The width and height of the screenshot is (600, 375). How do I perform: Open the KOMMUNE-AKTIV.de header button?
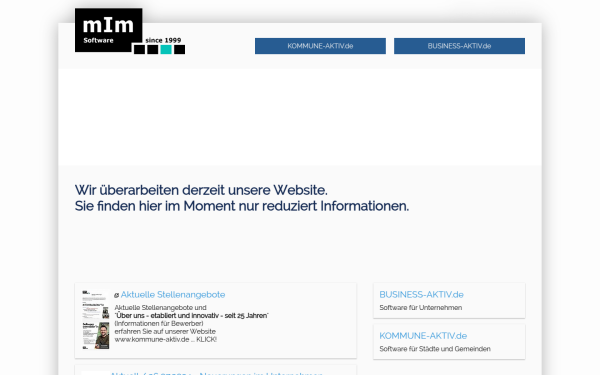320,46
